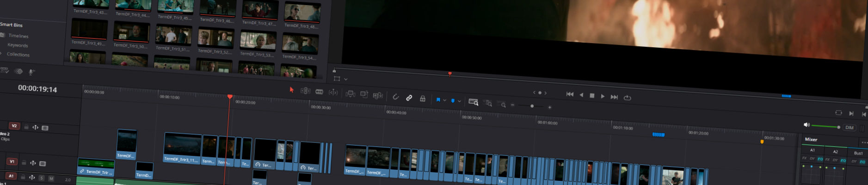Jump to the last frame
868x185 pixels.
[614, 97]
